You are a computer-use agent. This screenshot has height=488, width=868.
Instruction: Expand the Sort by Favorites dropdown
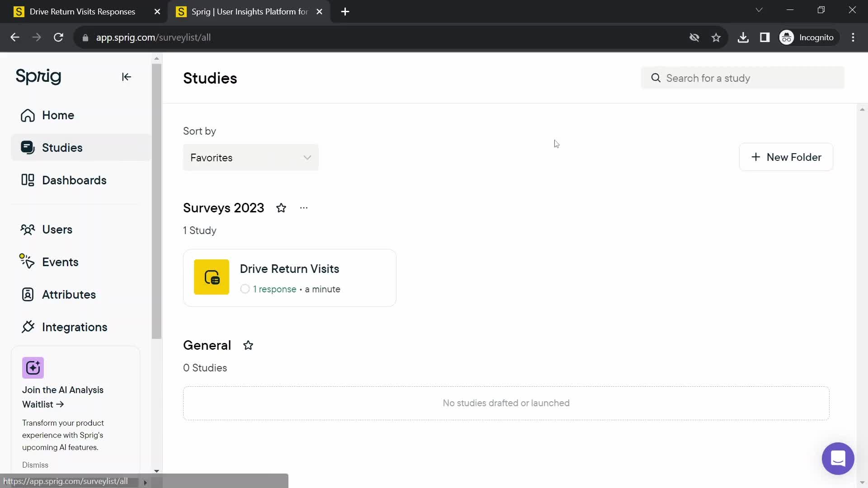[250, 157]
